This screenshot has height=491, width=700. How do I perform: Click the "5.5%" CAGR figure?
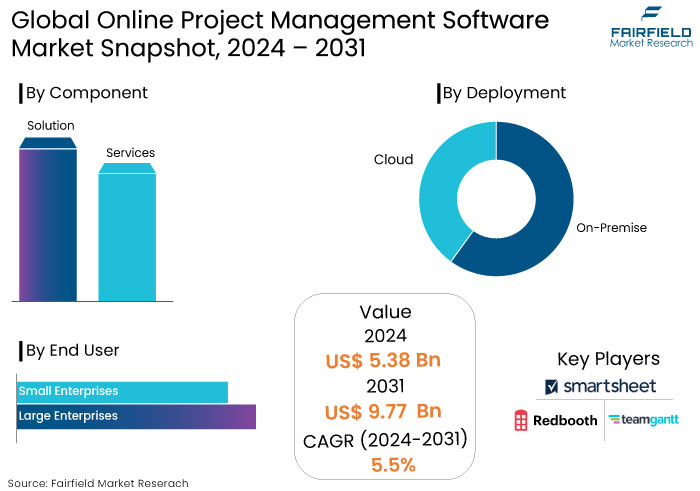point(393,465)
